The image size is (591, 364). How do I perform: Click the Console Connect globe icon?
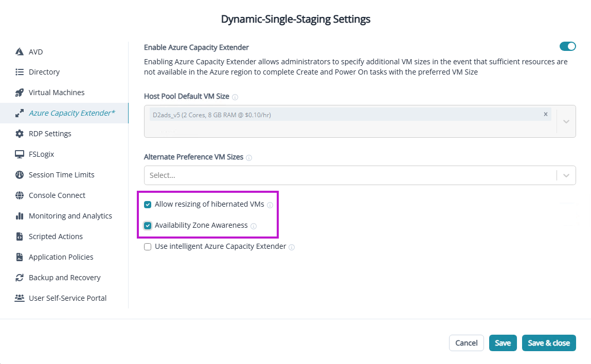(20, 195)
